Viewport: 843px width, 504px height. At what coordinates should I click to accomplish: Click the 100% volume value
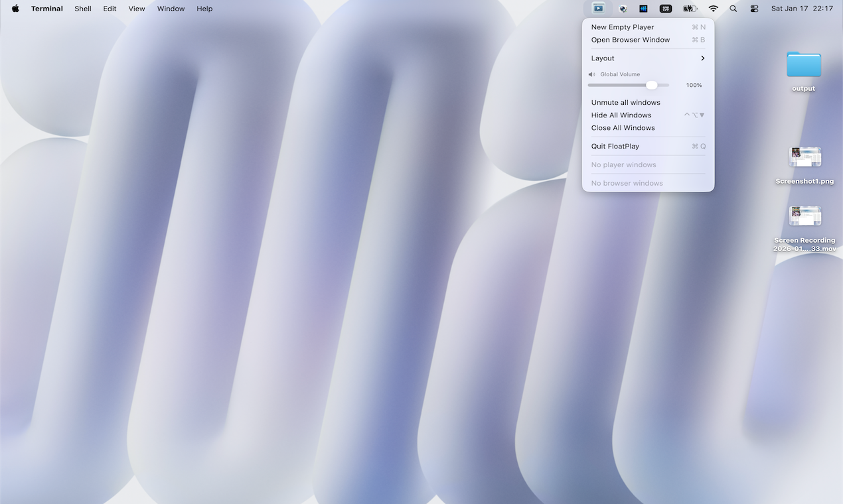click(694, 86)
